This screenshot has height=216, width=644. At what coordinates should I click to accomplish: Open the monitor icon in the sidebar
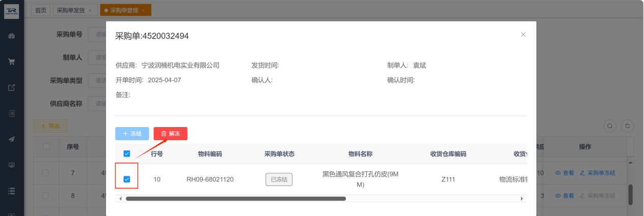12,165
